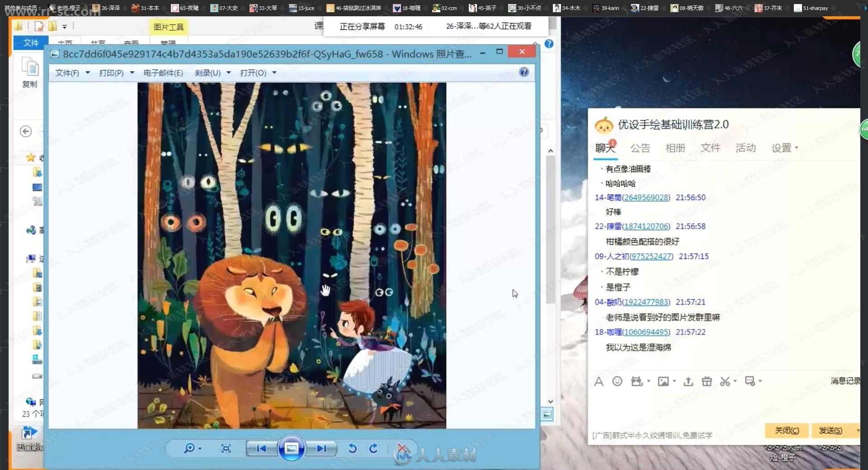The width and height of the screenshot is (868, 470).
Task: Click the 关闭(C) button
Action: [787, 430]
